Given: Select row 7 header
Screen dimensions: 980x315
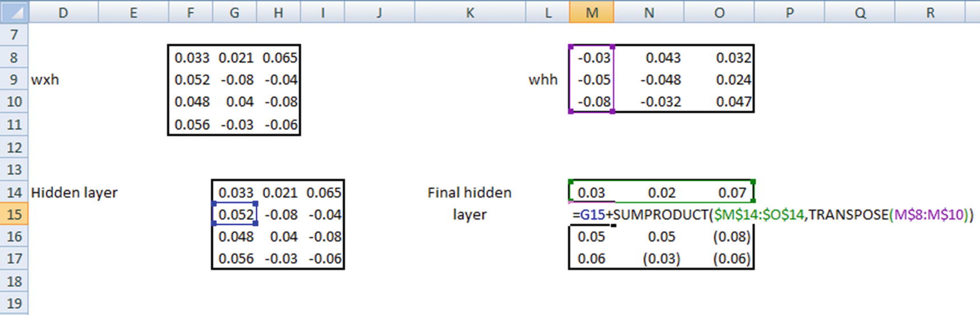Looking at the screenshot, I should 14,35.
